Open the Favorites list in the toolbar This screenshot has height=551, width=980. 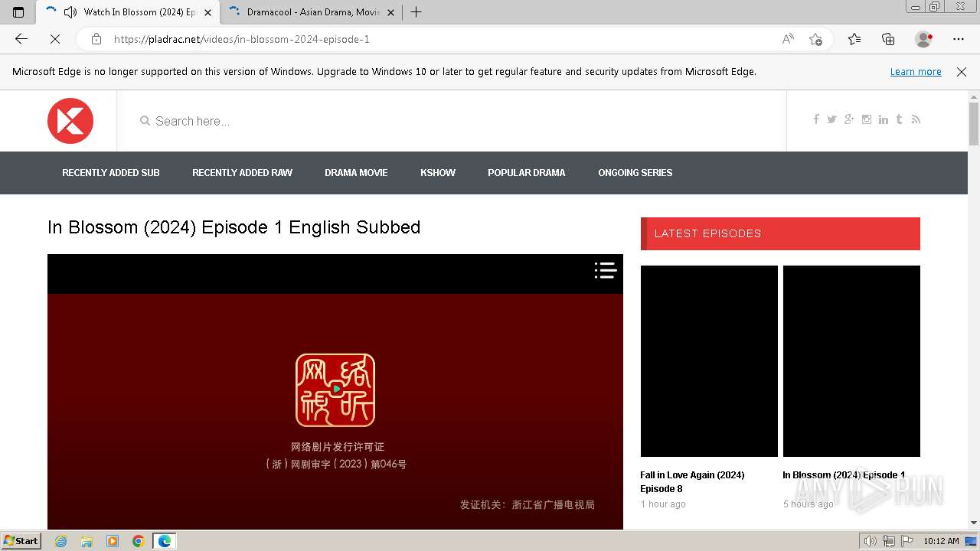(x=854, y=39)
